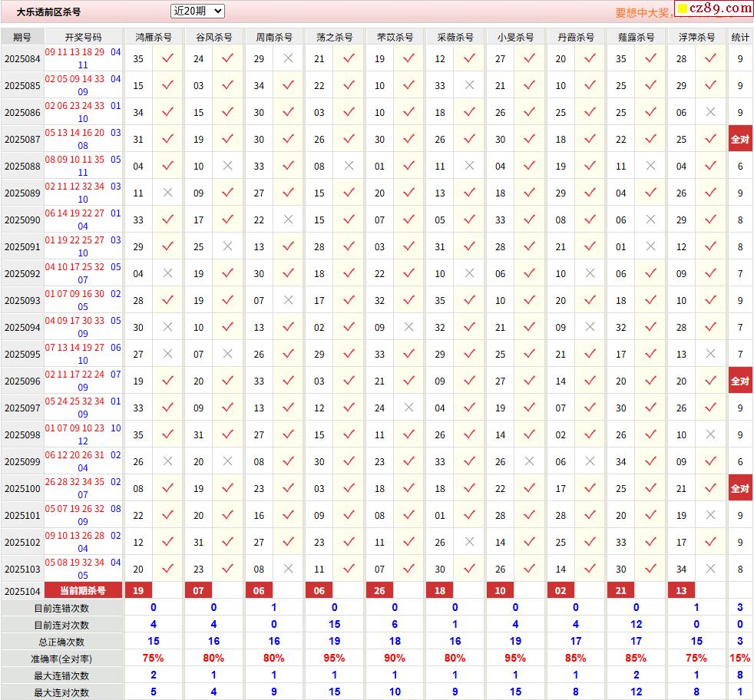Click the check mark in 谷风杀号 for 2025093
The height and width of the screenshot is (700, 754).
point(227,300)
